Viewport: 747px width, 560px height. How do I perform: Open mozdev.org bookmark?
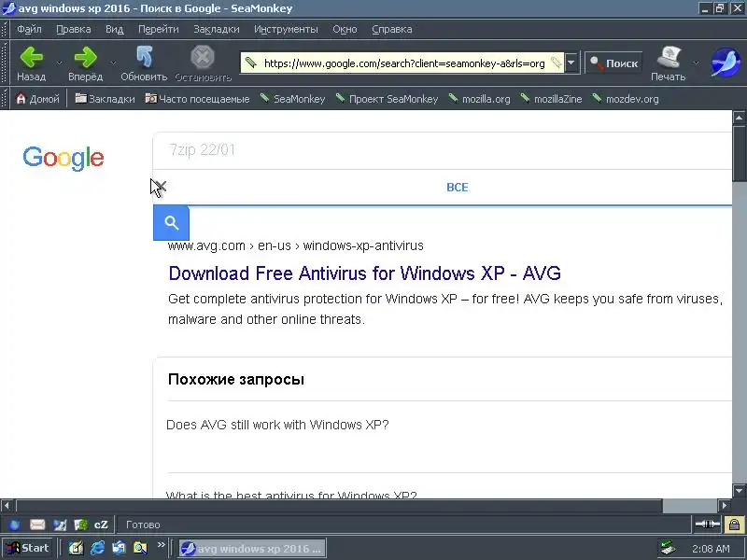pyautogui.click(x=626, y=99)
